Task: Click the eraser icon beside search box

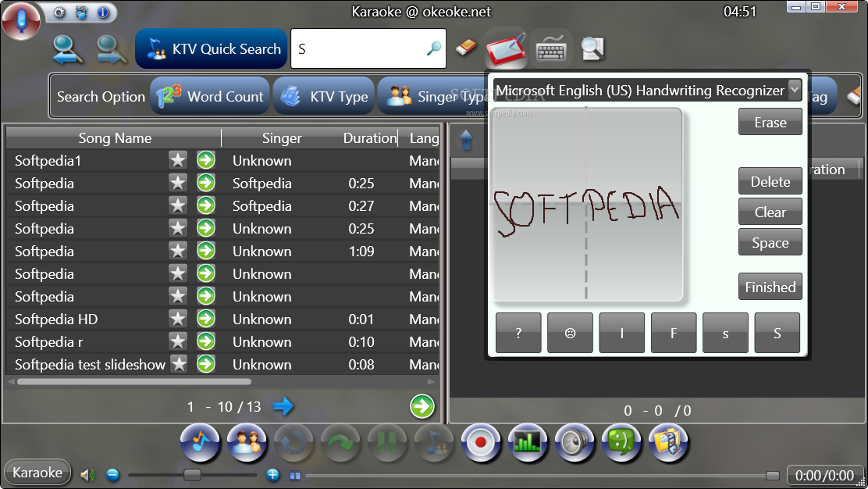Action: click(x=466, y=48)
